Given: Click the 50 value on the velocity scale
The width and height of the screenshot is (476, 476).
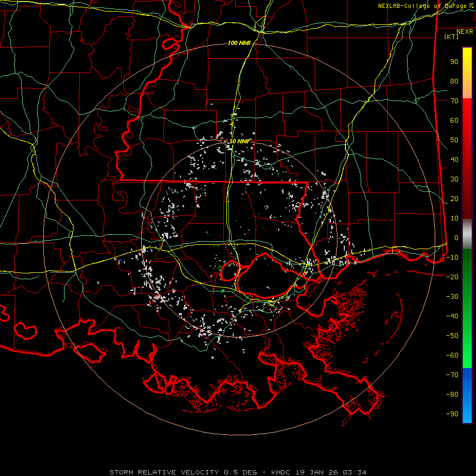Looking at the screenshot, I should tap(454, 140).
